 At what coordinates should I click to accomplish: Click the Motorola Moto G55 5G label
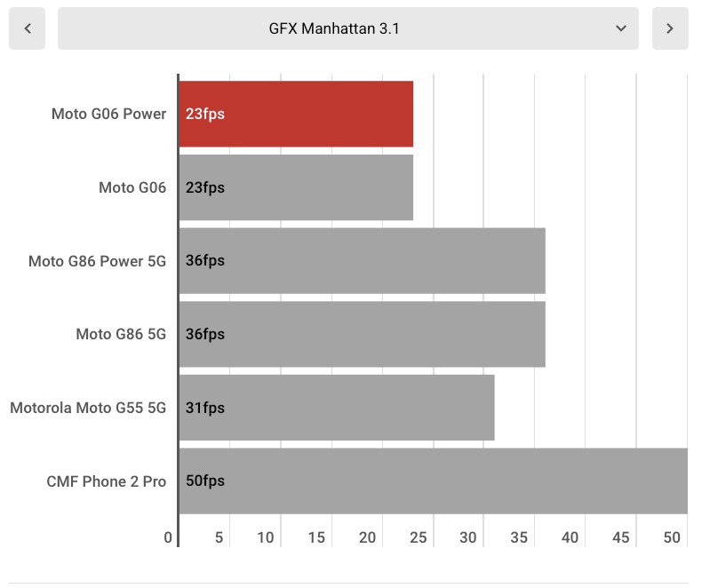tap(88, 408)
